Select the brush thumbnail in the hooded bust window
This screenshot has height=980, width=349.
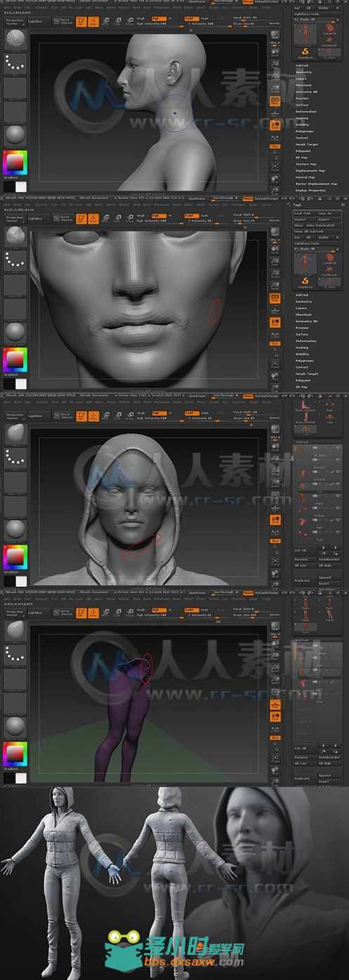click(15, 434)
